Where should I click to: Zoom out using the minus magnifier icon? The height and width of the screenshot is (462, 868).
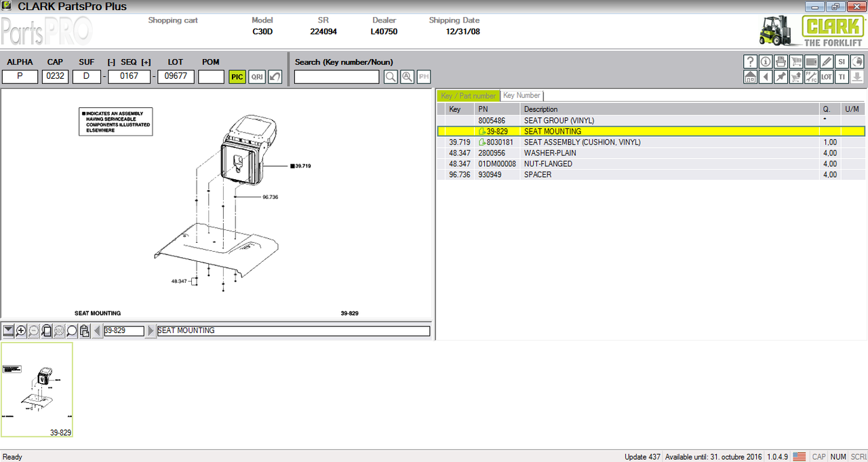pyautogui.click(x=34, y=331)
